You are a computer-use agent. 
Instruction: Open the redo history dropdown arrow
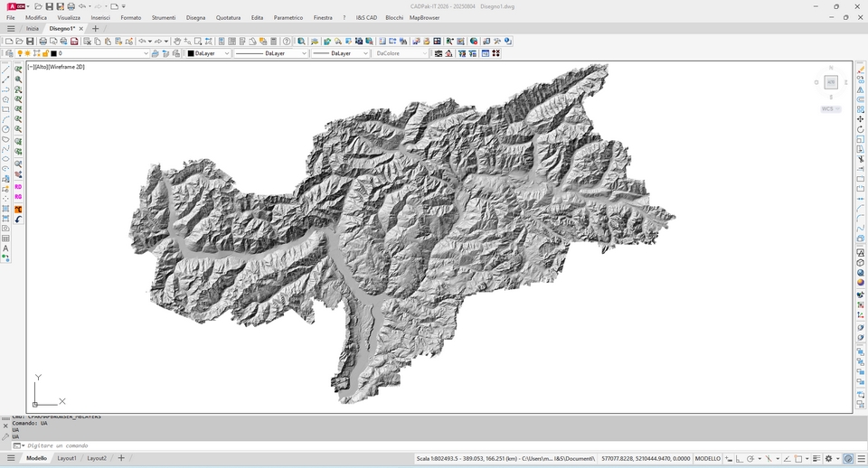[166, 41]
